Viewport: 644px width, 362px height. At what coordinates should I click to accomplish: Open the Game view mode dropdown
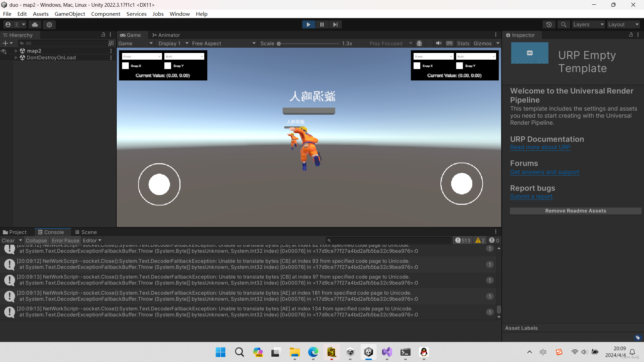point(136,43)
